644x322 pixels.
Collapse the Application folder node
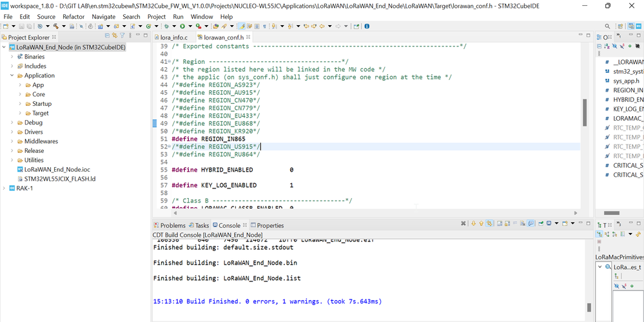[x=12, y=75]
